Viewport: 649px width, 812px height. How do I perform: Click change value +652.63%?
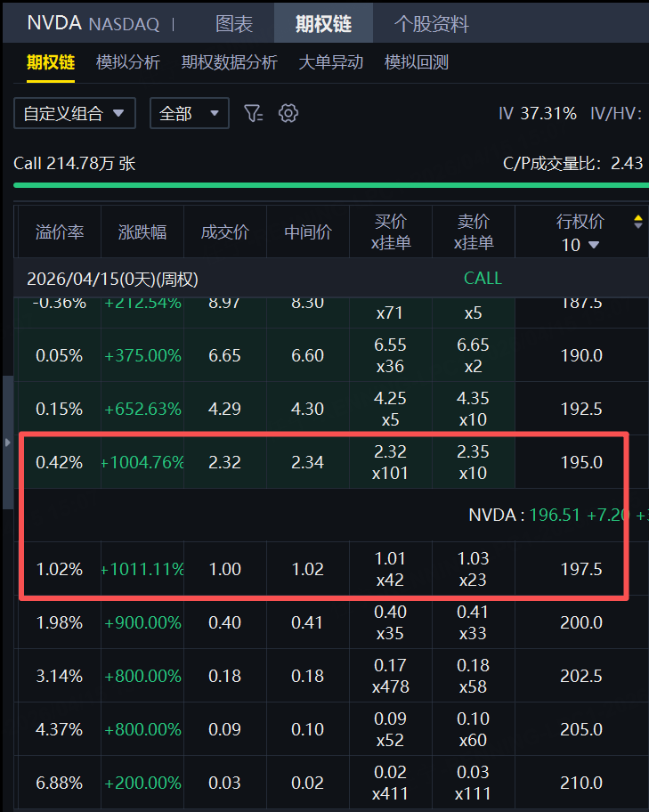[x=143, y=409]
